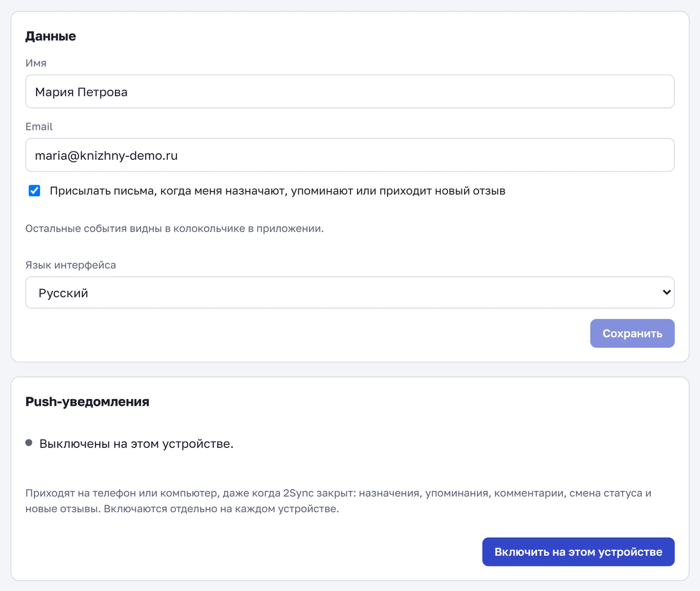700x591 pixels.
Task: Click the Выключены на этом устройстве status text
Action: pos(136,444)
